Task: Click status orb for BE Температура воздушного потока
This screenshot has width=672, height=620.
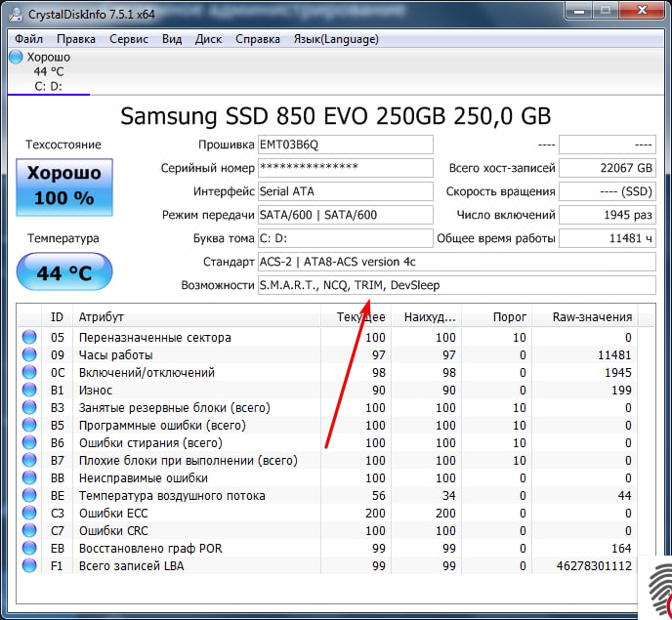Action: click(x=29, y=495)
